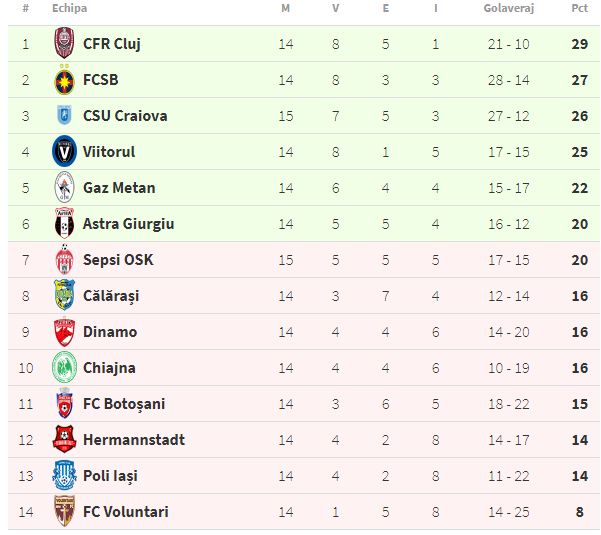Click the Chiajna green round logo
This screenshot has width=601, height=535.
point(64,367)
